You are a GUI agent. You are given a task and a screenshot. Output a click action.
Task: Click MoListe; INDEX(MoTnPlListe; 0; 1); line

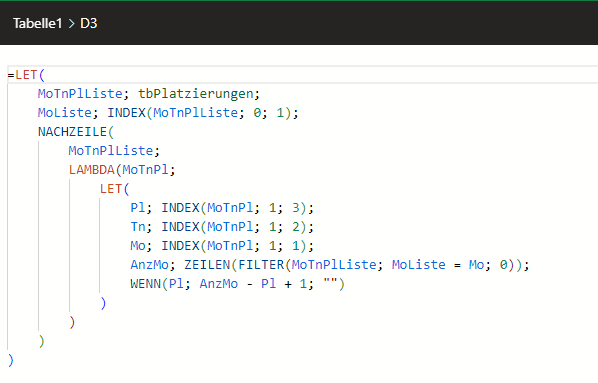(x=168, y=113)
